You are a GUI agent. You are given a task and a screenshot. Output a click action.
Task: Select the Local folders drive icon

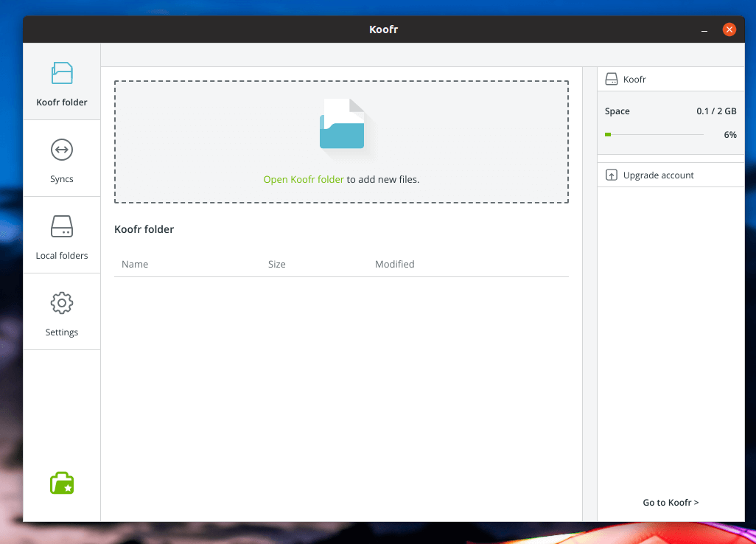[62, 226]
